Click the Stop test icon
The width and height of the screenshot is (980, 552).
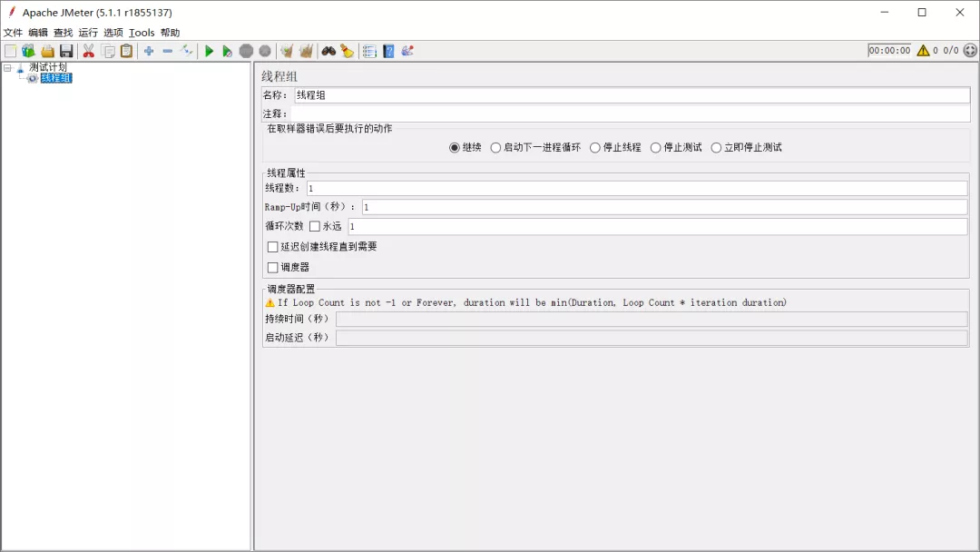tap(246, 50)
